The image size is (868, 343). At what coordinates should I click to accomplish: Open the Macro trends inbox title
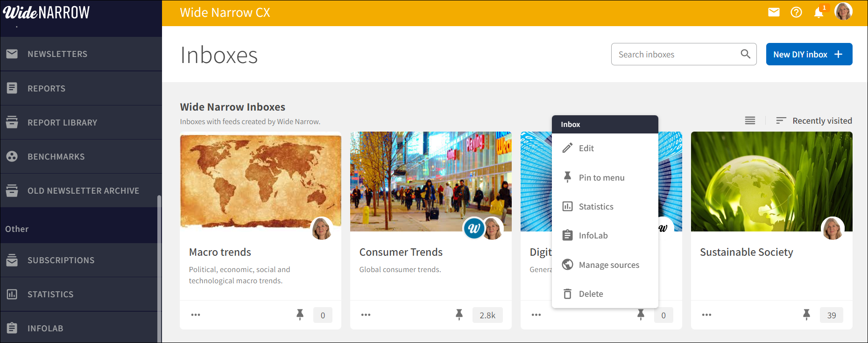220,252
